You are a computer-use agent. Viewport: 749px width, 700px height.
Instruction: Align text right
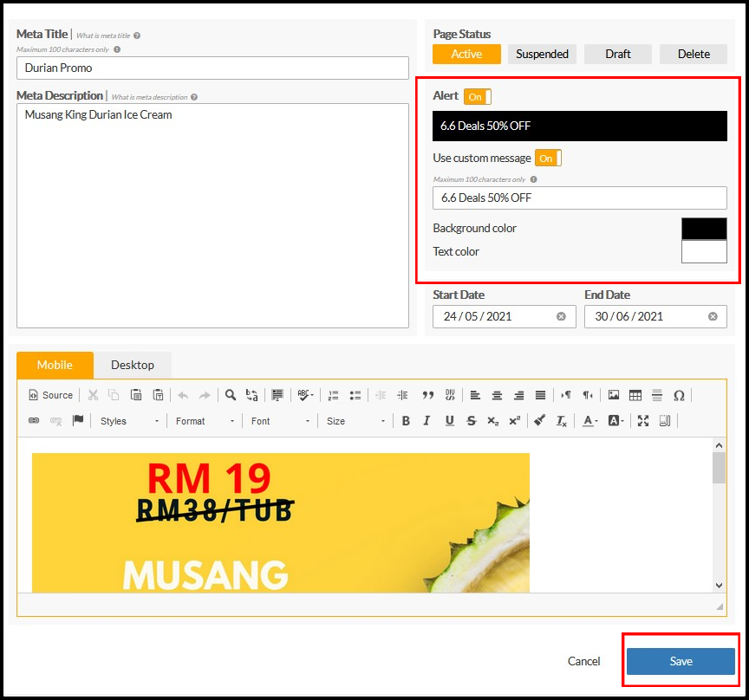tap(518, 395)
